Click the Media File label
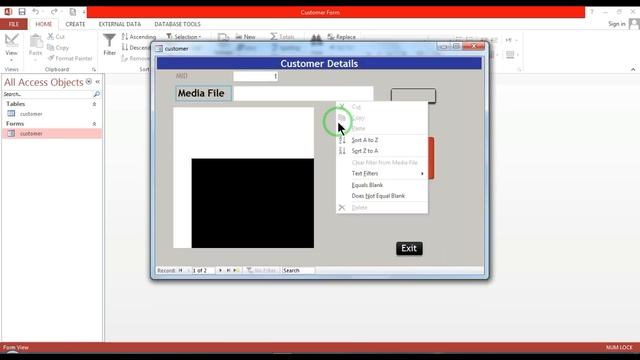Viewport: 640px width, 360px height. 203,93
